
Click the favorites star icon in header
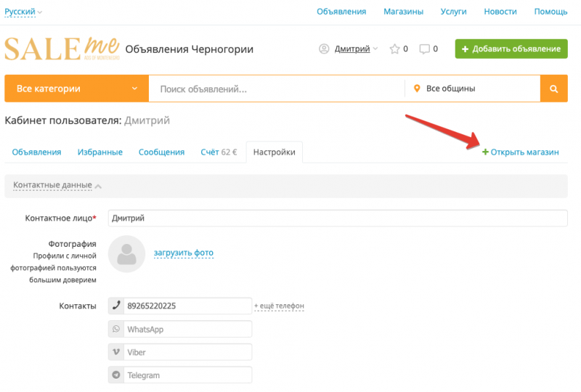[x=394, y=49]
